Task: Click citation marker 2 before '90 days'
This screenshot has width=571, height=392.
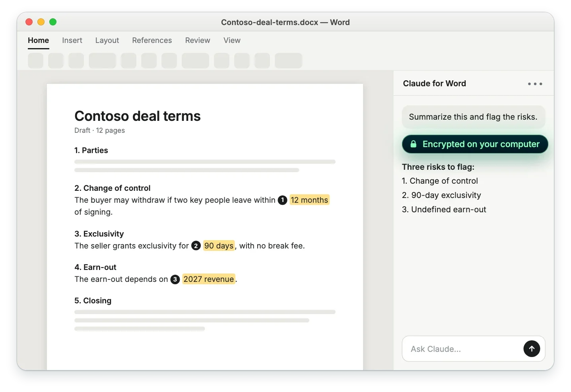Action: pos(196,246)
